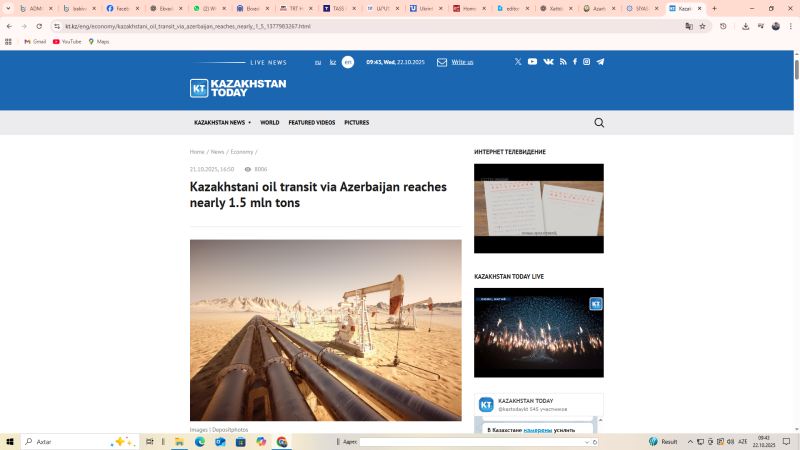Switch site language to kz
Screen dimensions: 800x450
pyautogui.click(x=333, y=62)
